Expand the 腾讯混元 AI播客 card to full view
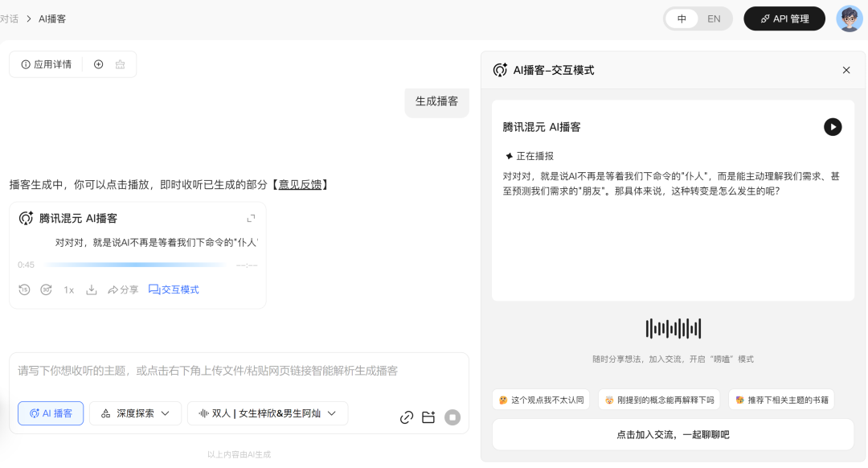868x468 pixels. 250,217
